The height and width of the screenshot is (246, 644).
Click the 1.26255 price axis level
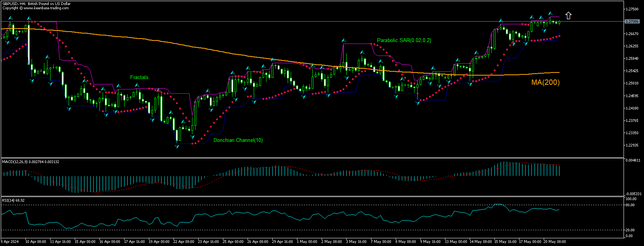632,46
